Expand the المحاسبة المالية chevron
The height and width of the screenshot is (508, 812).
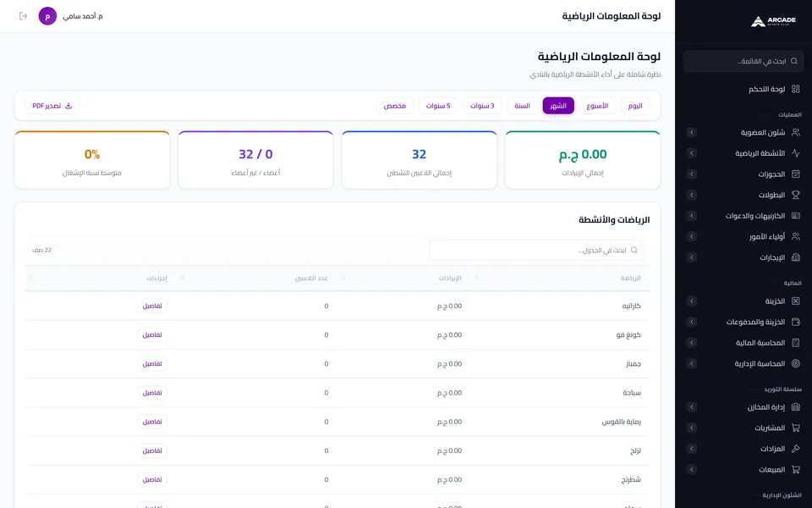pos(691,343)
